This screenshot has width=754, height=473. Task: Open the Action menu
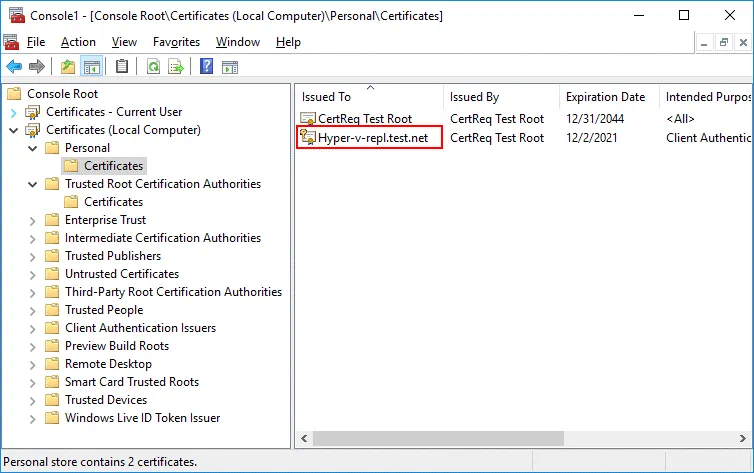point(78,42)
